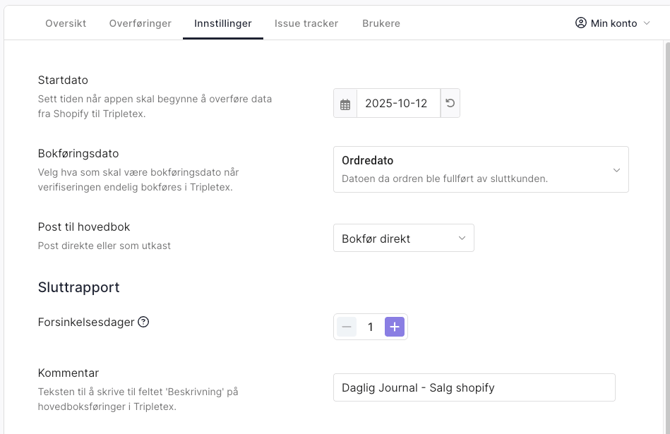This screenshot has height=434, width=670.
Task: Focus the Kommentar text field
Action: [x=474, y=388]
